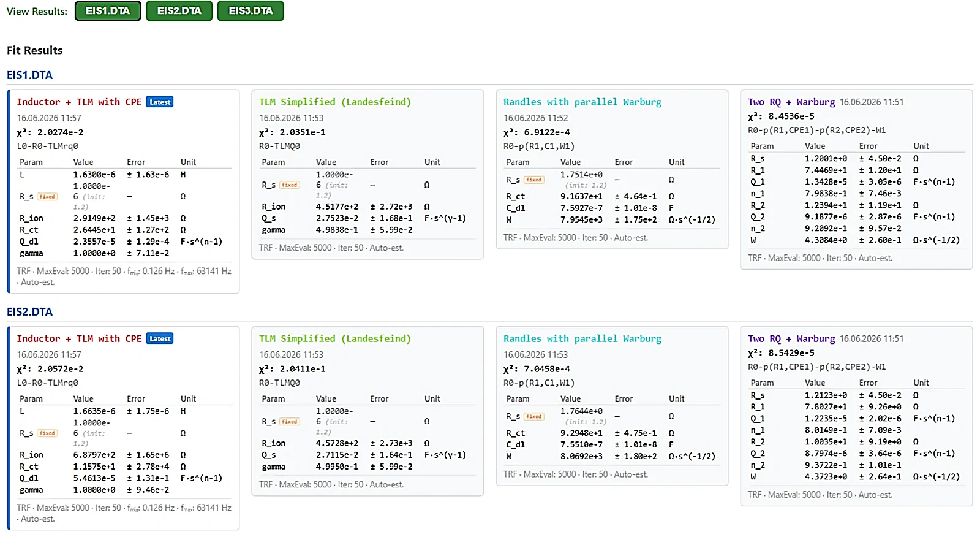Viewport: 980px width, 537px height.
Task: Click the W value 8.0692e+3
Action: pyautogui.click(x=581, y=457)
